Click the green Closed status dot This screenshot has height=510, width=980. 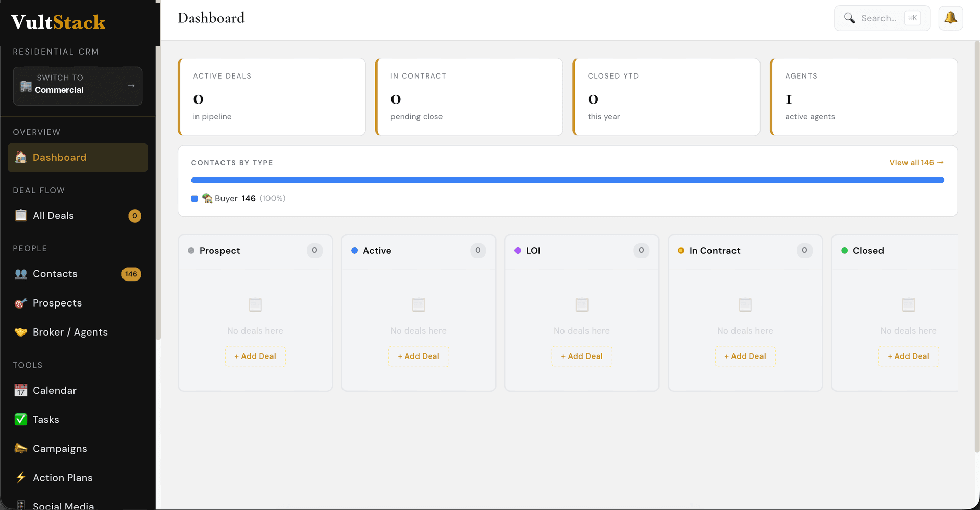[x=844, y=250]
